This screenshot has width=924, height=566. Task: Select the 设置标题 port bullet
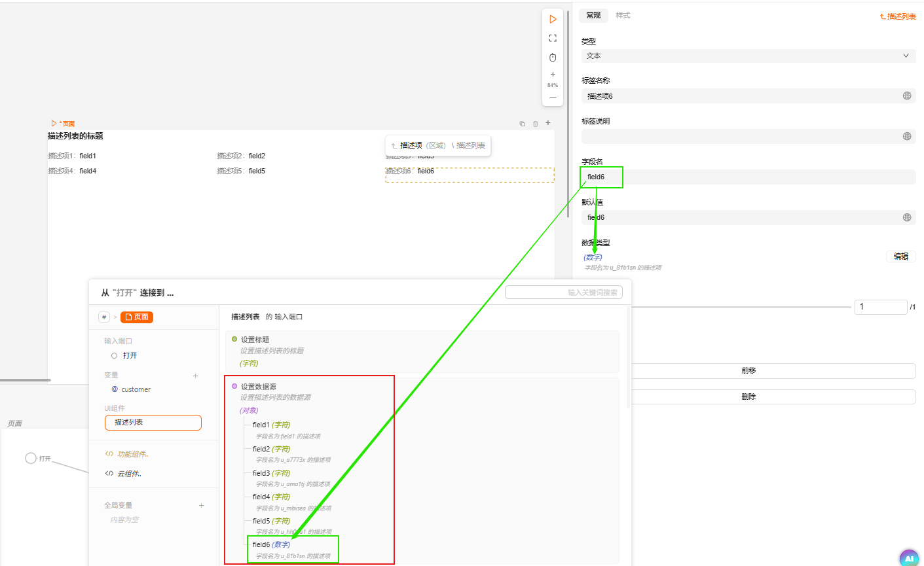234,339
